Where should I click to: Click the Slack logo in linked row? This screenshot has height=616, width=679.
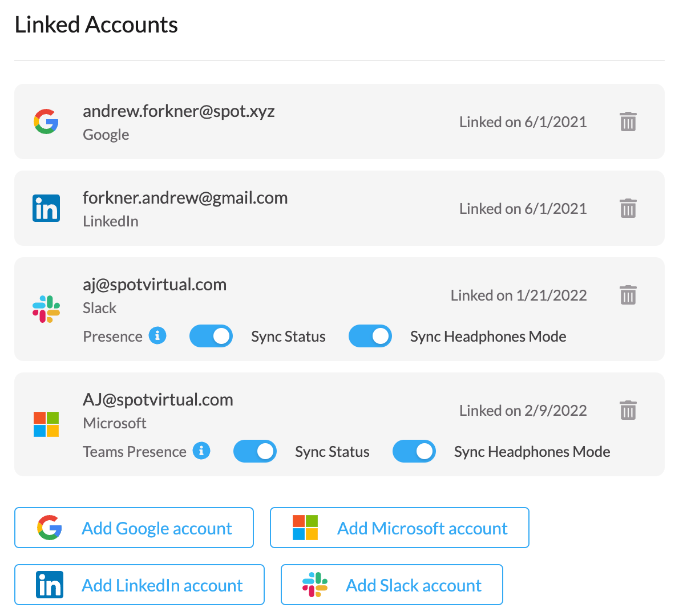click(x=46, y=309)
